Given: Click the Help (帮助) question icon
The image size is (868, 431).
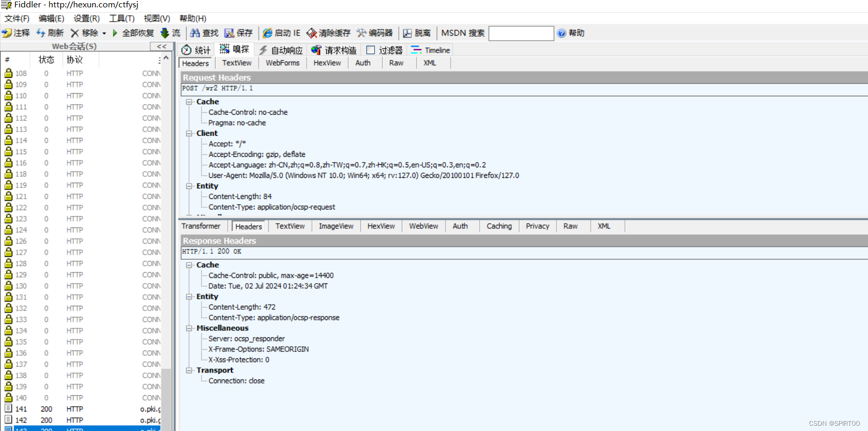Looking at the screenshot, I should click(x=561, y=33).
